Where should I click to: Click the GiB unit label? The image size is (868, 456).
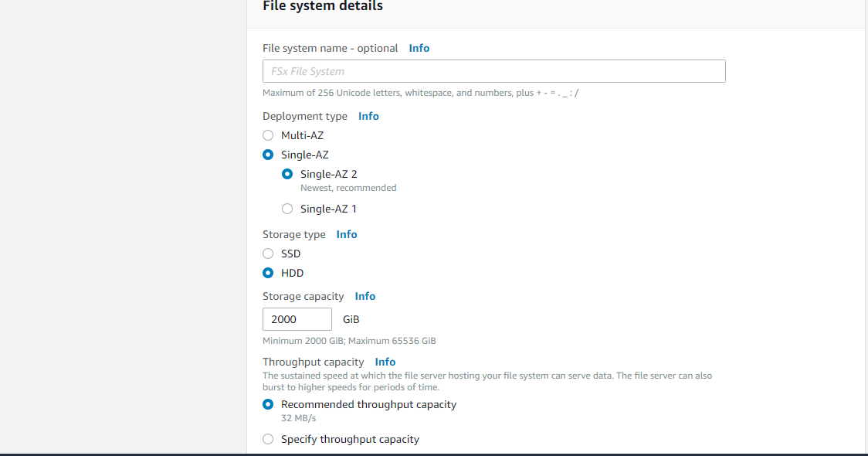(x=351, y=319)
